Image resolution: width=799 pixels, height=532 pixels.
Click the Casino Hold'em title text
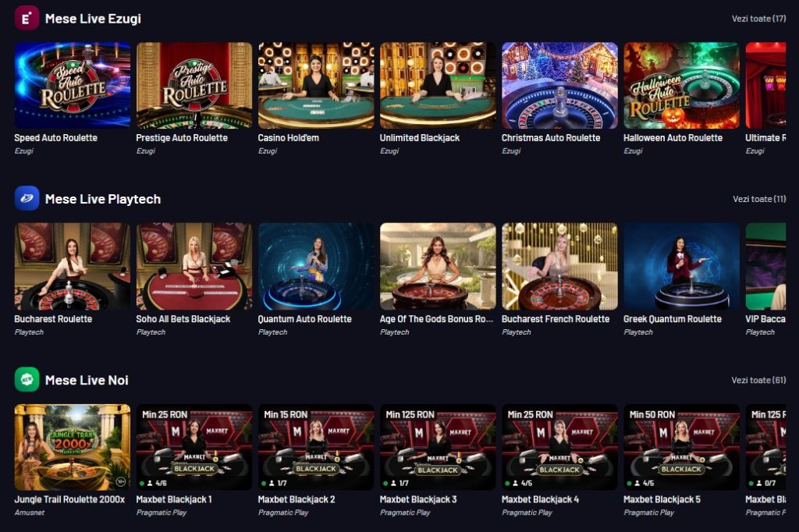[289, 137]
